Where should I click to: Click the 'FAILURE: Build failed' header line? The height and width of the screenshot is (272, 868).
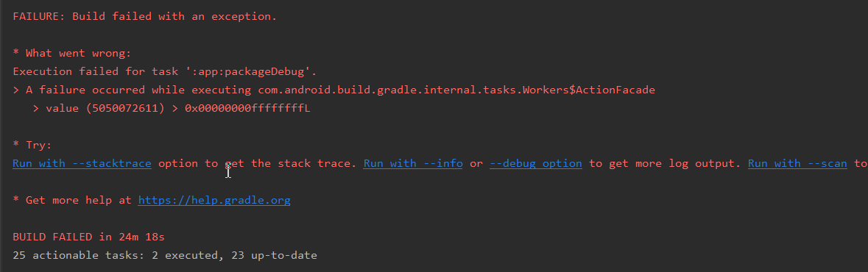[144, 17]
